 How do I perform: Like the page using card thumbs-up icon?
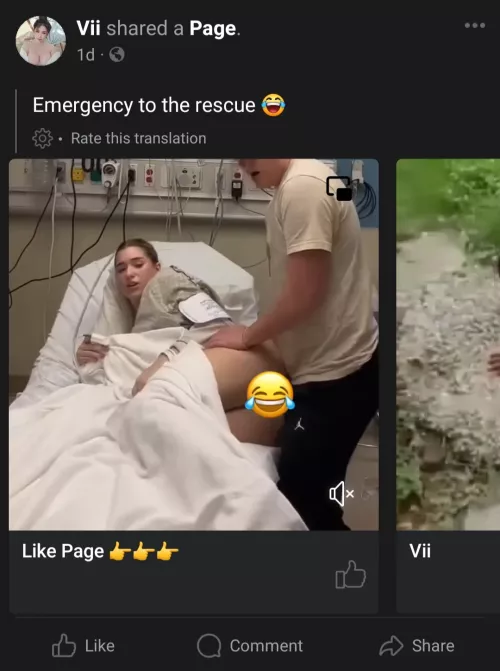pyautogui.click(x=351, y=574)
